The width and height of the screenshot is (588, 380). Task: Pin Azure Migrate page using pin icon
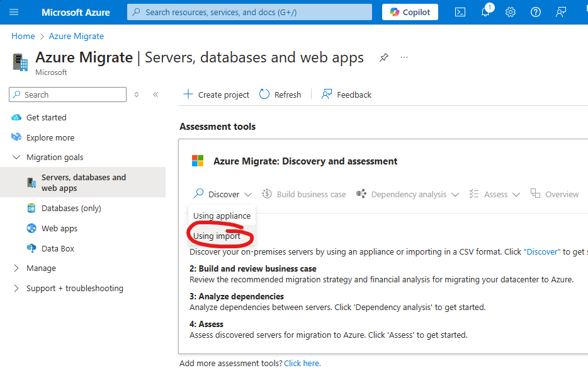pyautogui.click(x=383, y=57)
